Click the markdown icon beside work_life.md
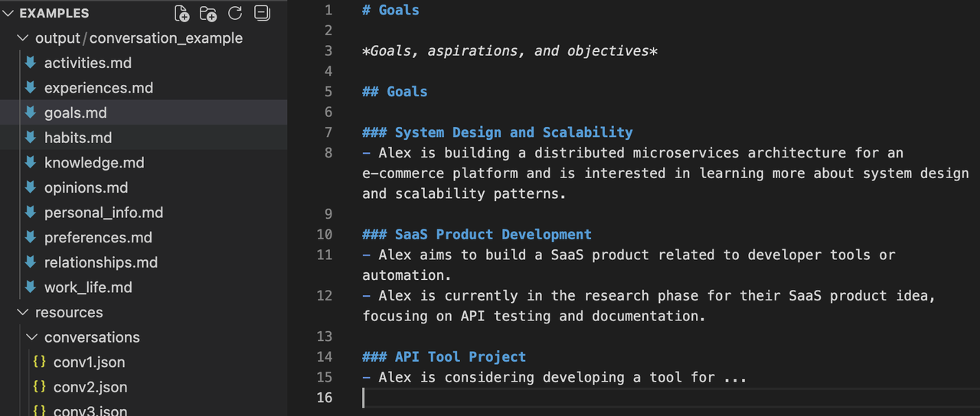The width and height of the screenshot is (980, 416). (31, 287)
